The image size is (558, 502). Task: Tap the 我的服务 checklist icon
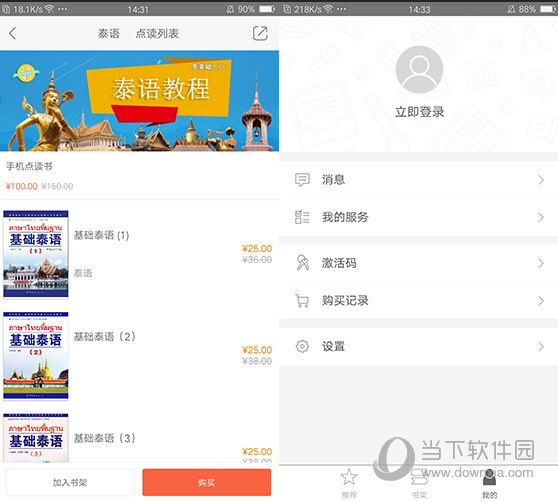click(302, 217)
